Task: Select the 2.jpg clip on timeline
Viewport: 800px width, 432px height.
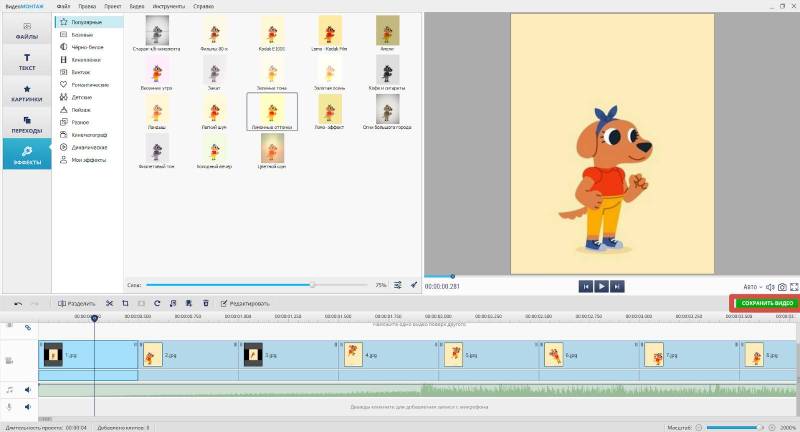Action: coord(188,355)
